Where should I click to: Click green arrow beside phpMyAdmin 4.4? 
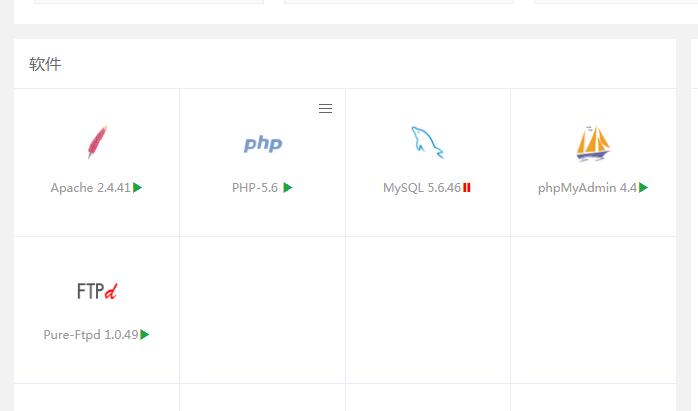coord(643,187)
